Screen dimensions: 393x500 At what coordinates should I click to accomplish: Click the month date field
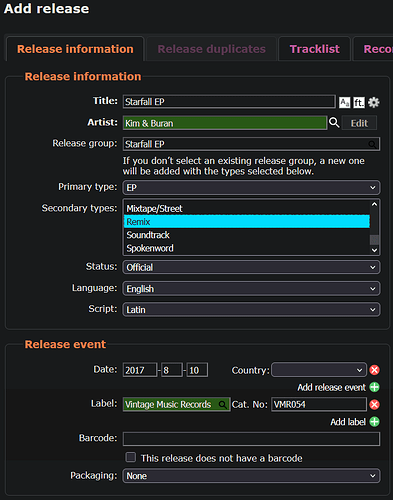pyautogui.click(x=172, y=370)
